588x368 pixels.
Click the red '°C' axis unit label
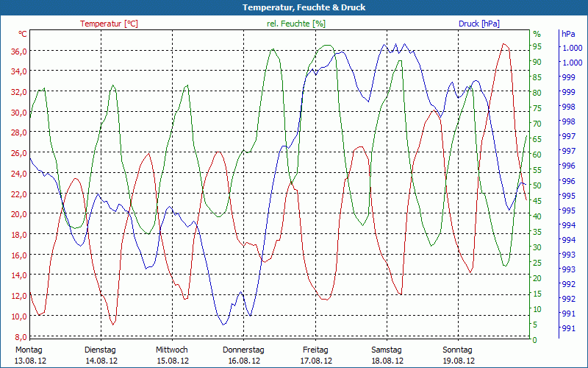tap(23, 34)
